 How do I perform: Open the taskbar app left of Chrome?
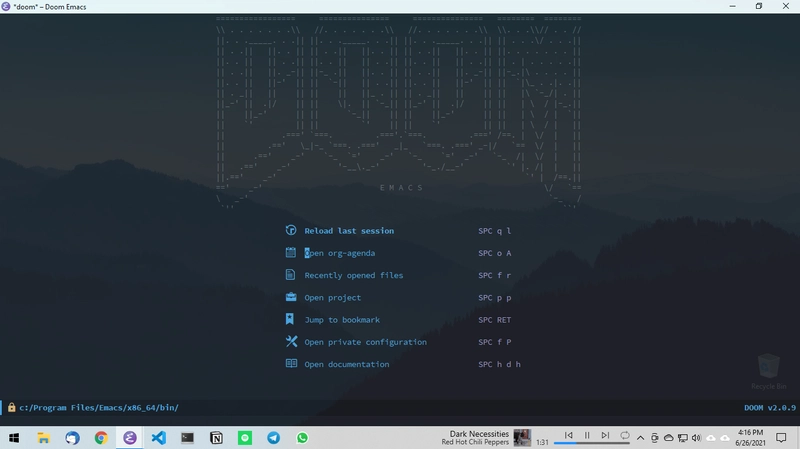coord(72,438)
